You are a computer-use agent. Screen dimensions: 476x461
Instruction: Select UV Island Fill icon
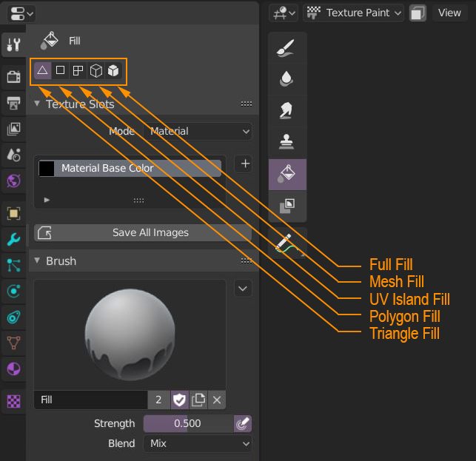[78, 71]
